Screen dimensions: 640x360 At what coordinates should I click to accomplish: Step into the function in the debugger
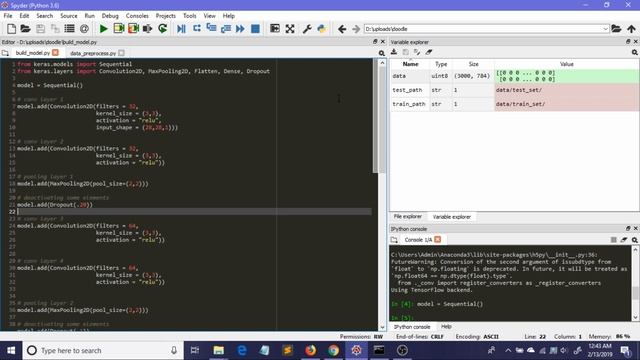(x=211, y=28)
